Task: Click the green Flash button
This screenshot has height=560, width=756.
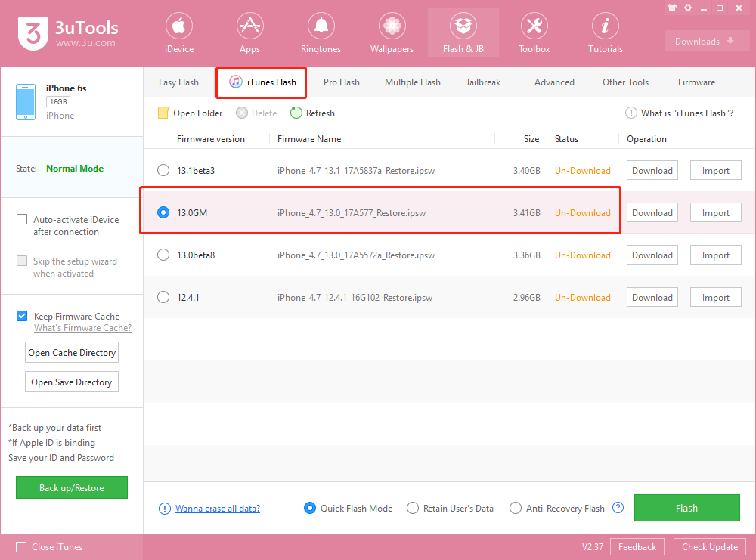Action: coord(687,508)
